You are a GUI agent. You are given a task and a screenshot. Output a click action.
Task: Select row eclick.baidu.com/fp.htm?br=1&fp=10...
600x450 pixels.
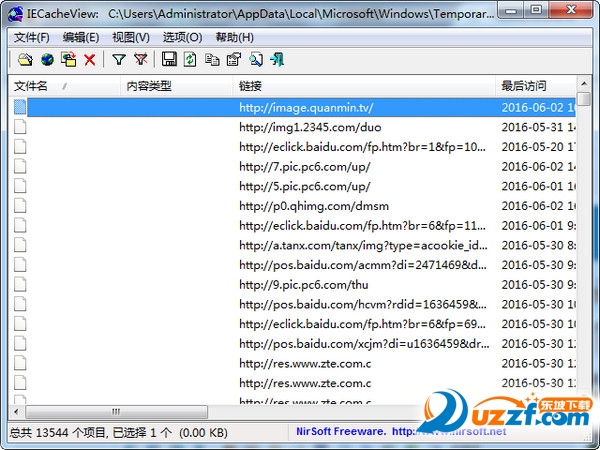pos(292,147)
